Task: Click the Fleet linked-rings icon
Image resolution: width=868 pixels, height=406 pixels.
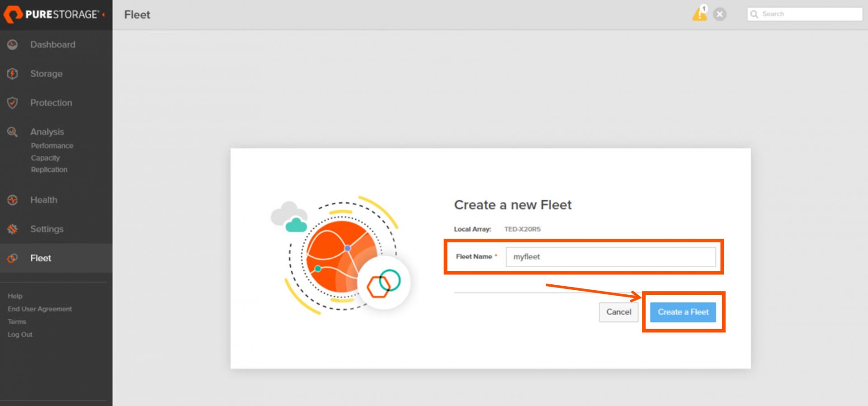Action: click(13, 258)
